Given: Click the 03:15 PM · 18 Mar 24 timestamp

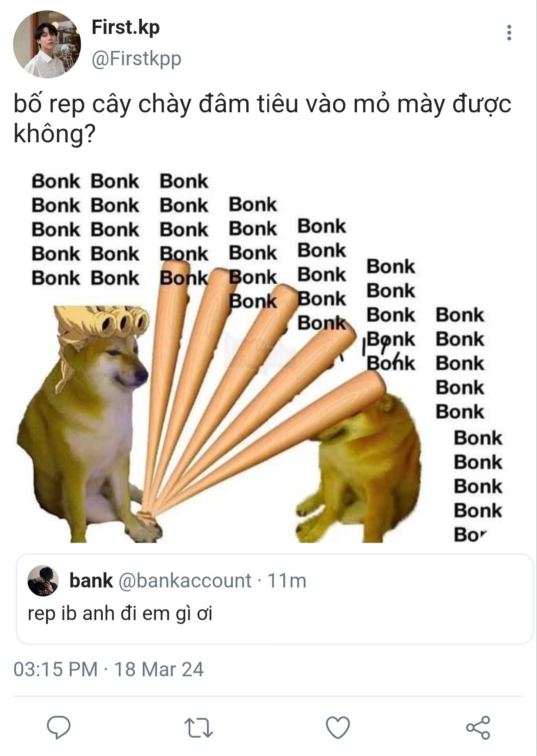Looking at the screenshot, I should tap(108, 669).
